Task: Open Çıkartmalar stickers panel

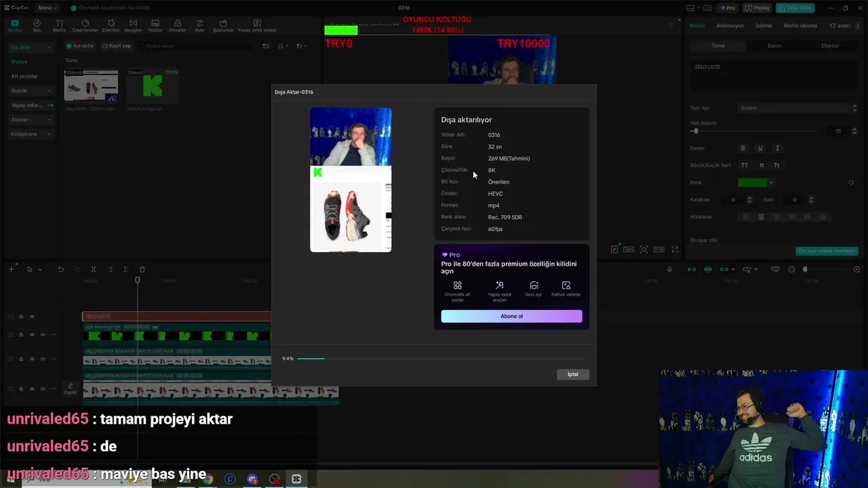Action: (x=85, y=26)
